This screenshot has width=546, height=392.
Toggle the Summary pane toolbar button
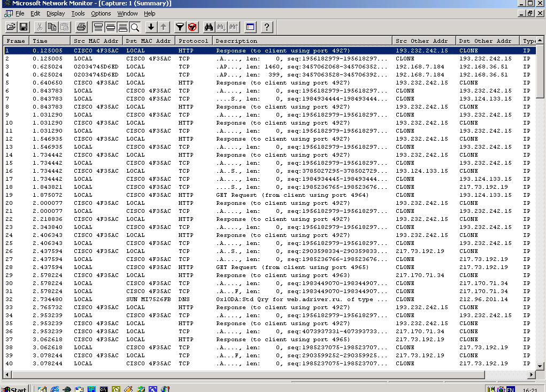pyautogui.click(x=98, y=27)
